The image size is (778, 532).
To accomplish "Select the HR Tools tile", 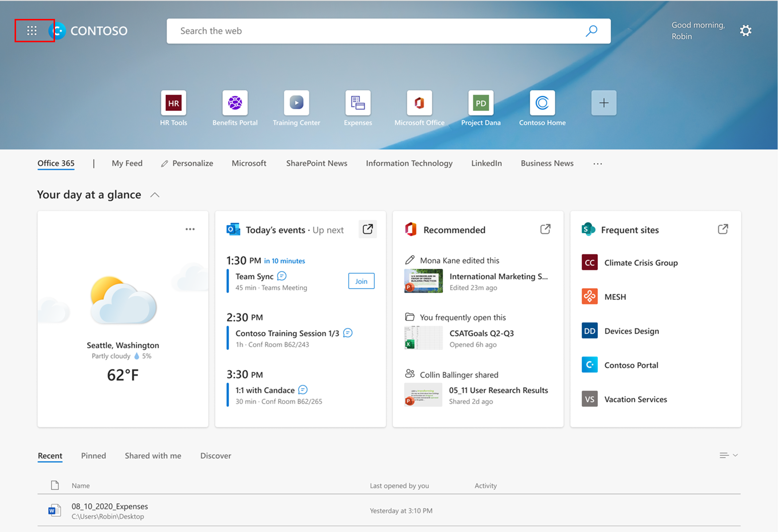I will pyautogui.click(x=173, y=103).
